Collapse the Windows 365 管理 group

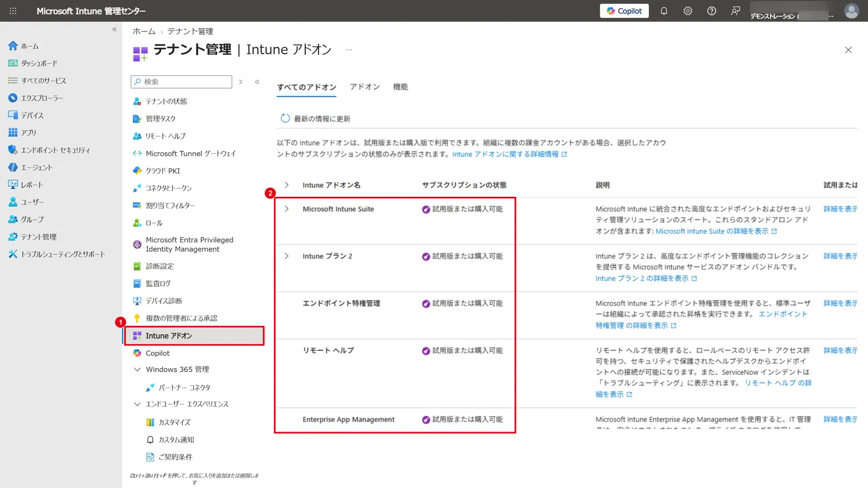[137, 370]
